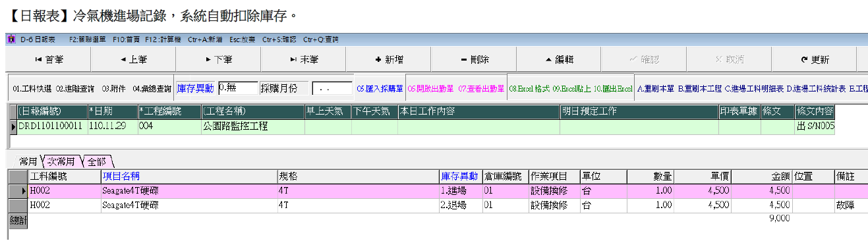Click the 備註 column header

[851, 176]
